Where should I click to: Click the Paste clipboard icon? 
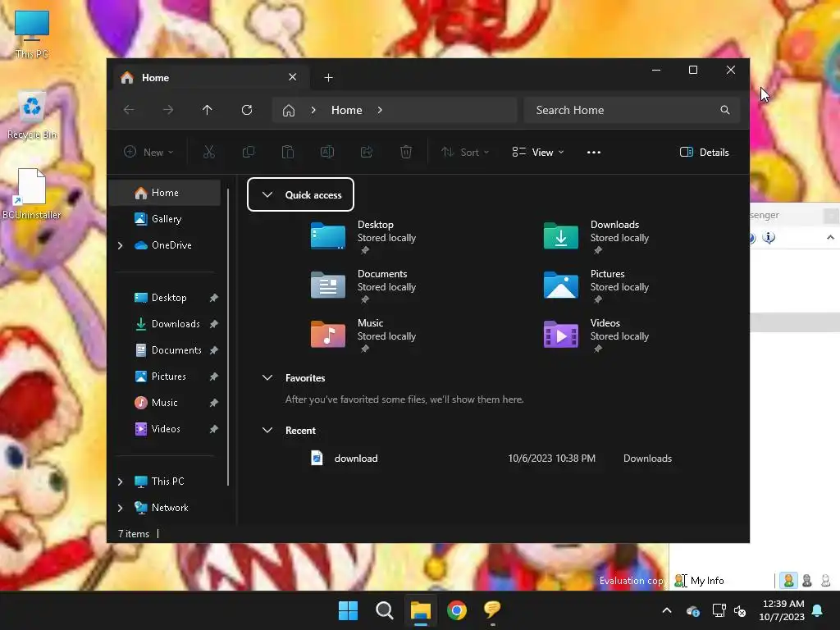[288, 152]
